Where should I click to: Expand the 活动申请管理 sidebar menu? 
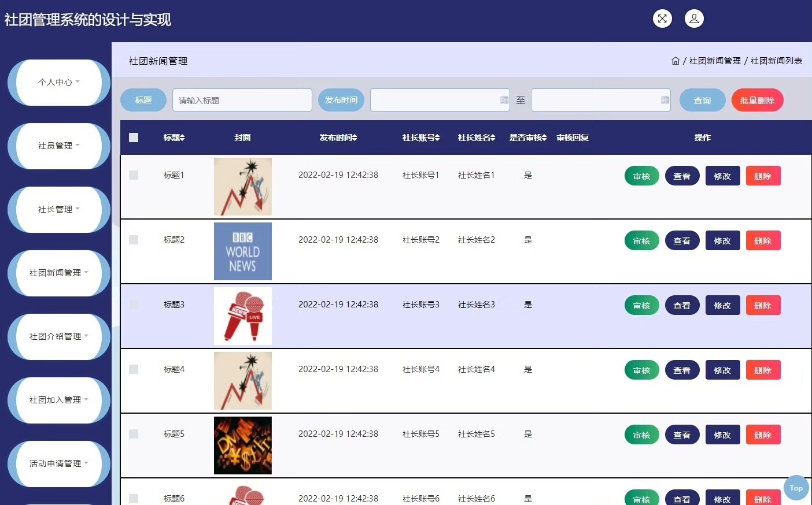point(59,464)
